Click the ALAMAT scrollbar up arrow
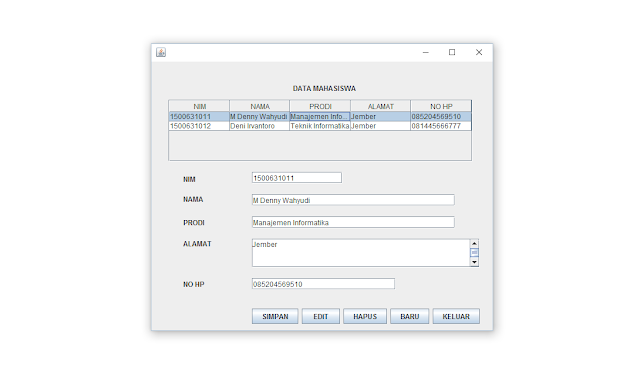Viewport: 640px width, 369px height. (474, 244)
